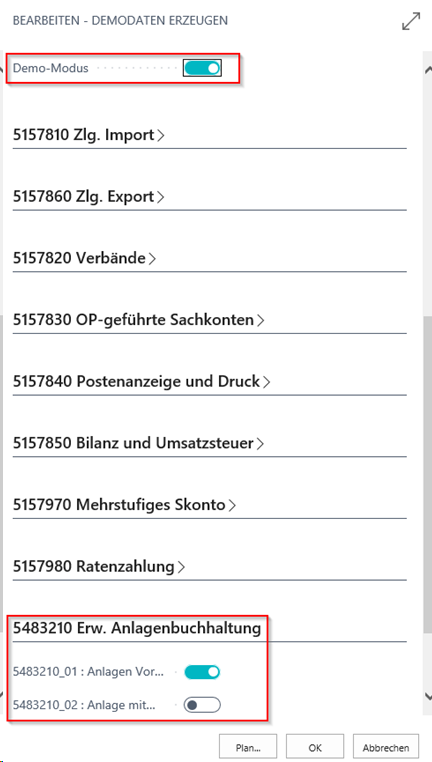Expand the 5157980 Ratenzahlung section

point(99,567)
